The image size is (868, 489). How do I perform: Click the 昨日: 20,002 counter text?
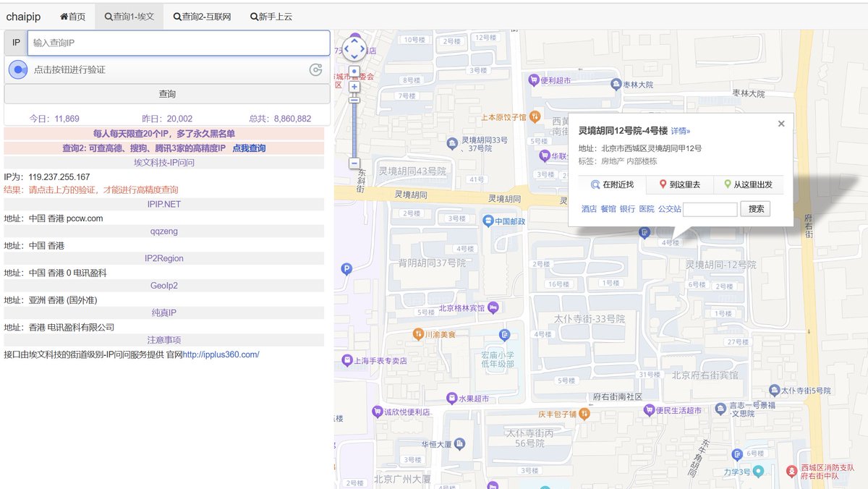167,119
